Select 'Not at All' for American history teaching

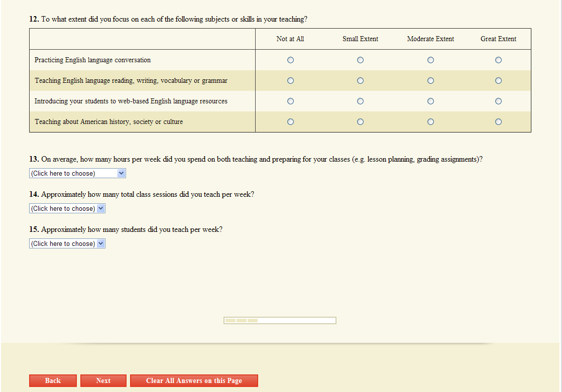(x=290, y=122)
